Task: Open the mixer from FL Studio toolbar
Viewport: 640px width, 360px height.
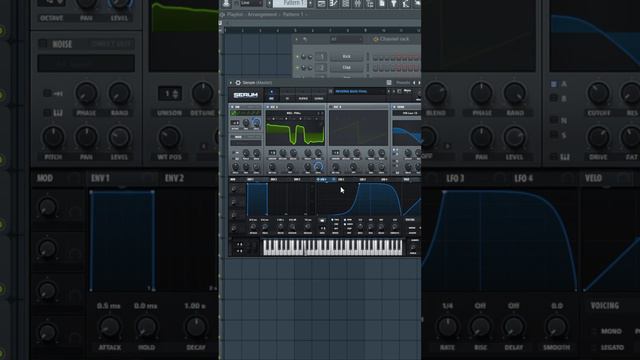Action: coord(358,3)
